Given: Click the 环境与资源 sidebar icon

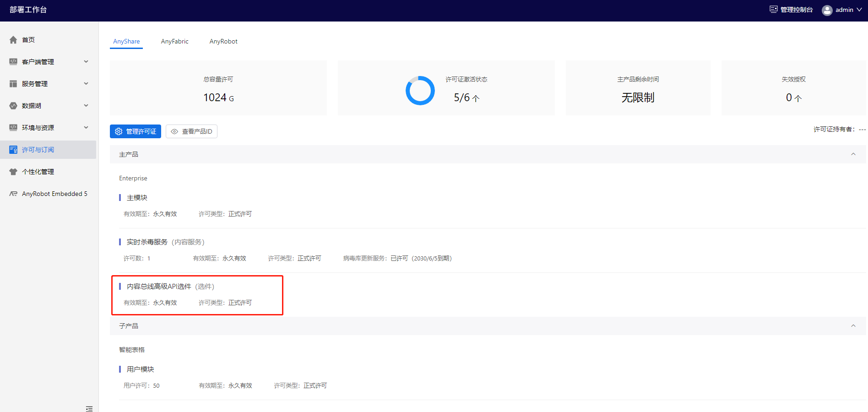Looking at the screenshot, I should [x=13, y=128].
